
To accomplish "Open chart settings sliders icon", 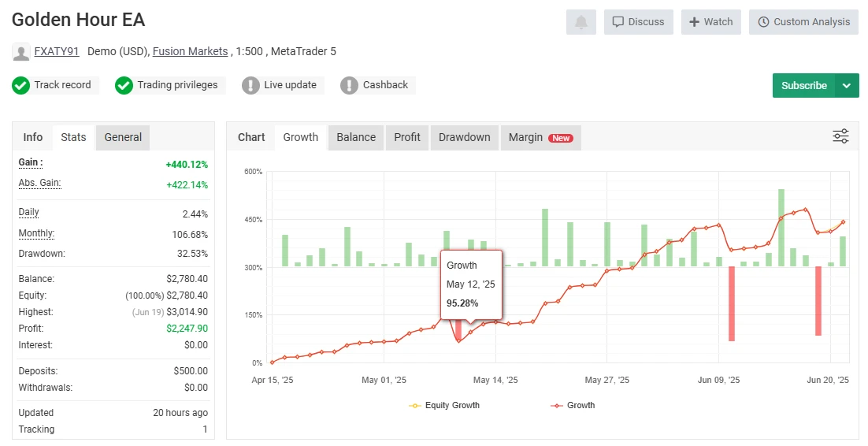I will tap(840, 136).
